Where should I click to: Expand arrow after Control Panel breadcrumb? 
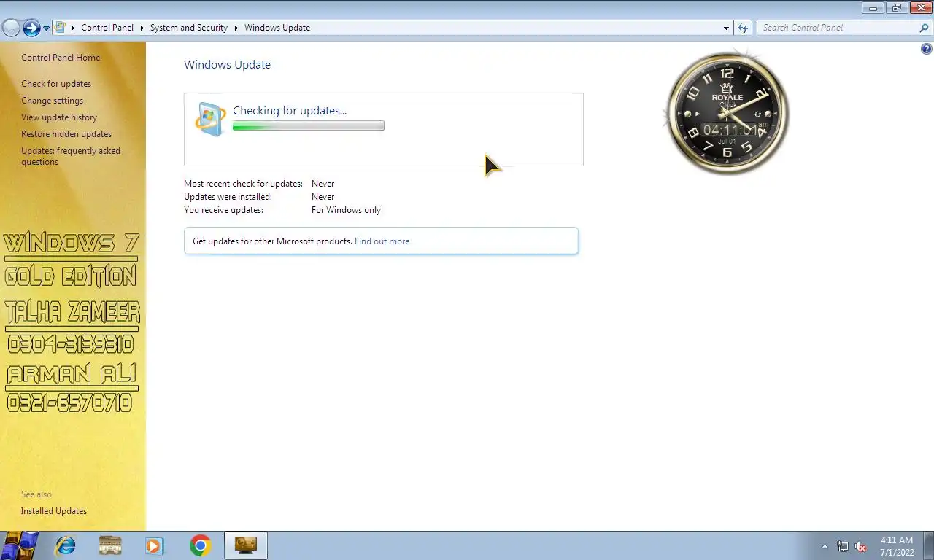tap(142, 28)
